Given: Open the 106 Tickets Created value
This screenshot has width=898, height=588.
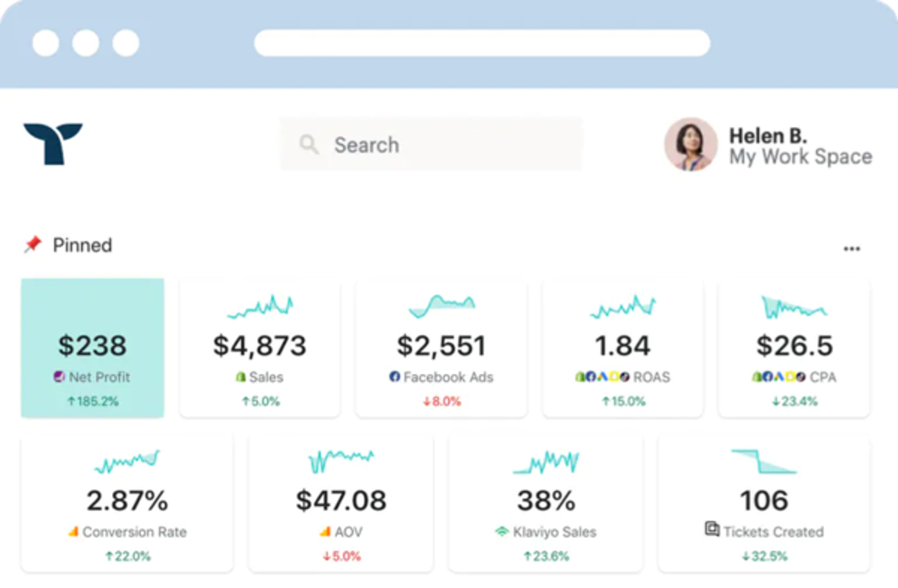Looking at the screenshot, I should click(x=764, y=501).
